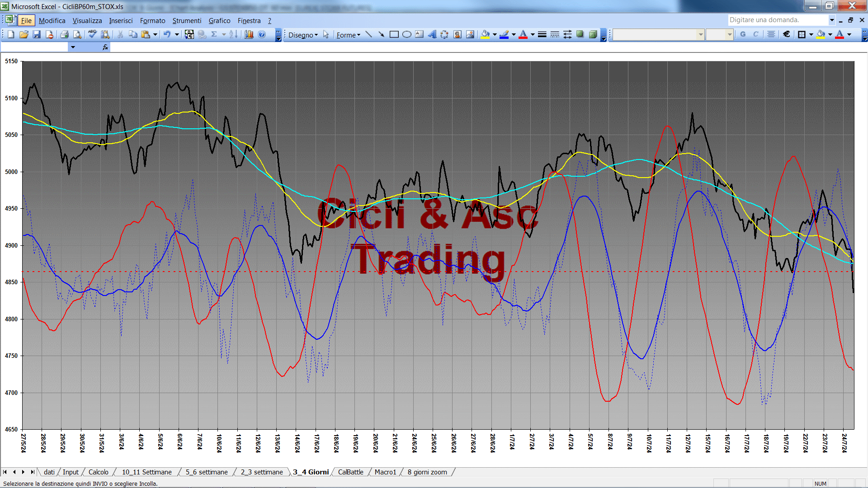Click the Open file folder icon
Viewport: 868px width, 488px height.
click(24, 34)
